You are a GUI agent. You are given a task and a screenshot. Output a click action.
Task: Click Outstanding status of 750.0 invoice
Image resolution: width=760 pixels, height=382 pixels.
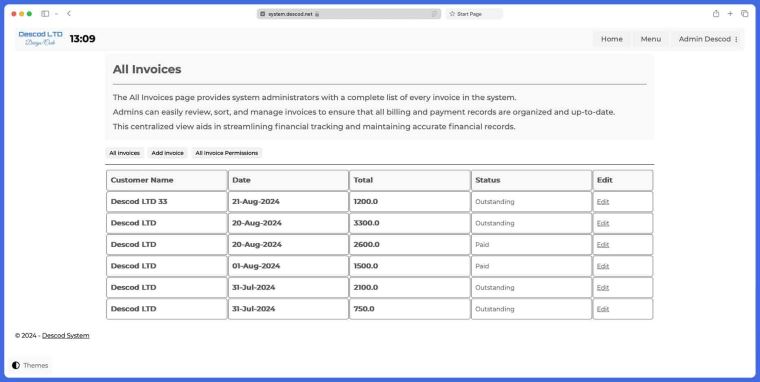[495, 309]
